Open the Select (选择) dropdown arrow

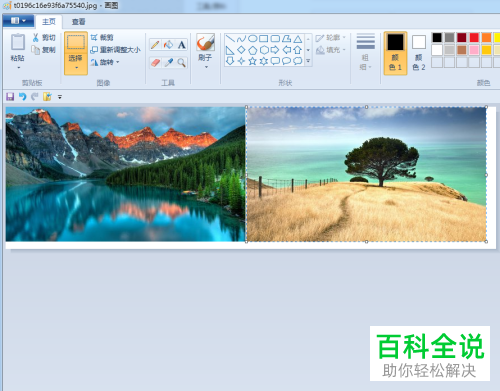pos(76,68)
